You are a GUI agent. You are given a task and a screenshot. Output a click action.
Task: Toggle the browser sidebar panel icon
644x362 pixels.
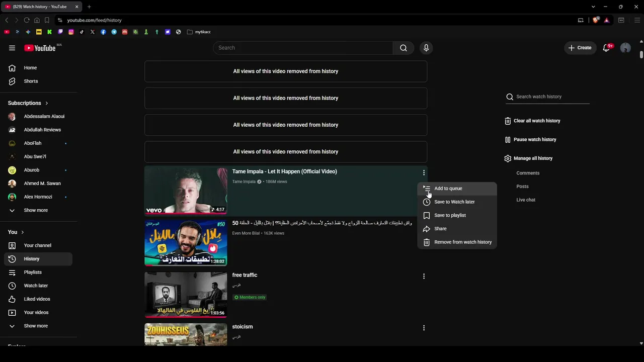621,20
